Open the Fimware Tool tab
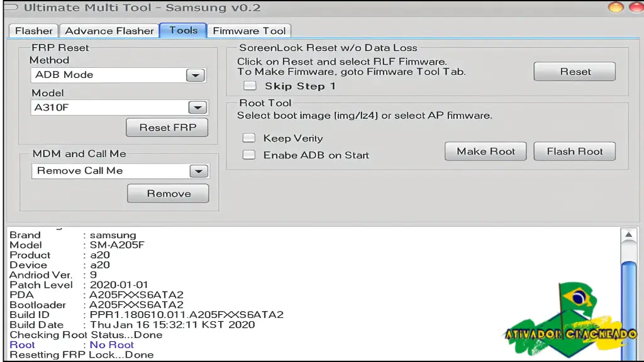The image size is (644, 362). click(249, 31)
